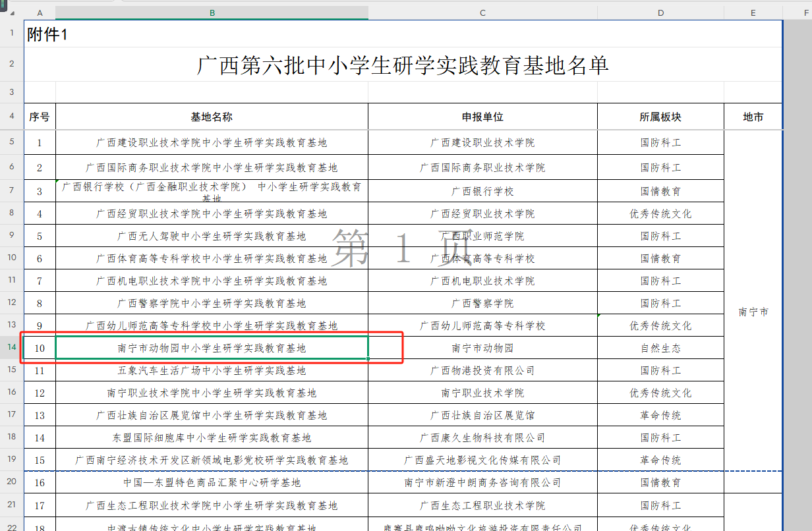Select cell 广西幼儿师范高等专科学校中小学生研学实践教育基地

tap(212, 325)
